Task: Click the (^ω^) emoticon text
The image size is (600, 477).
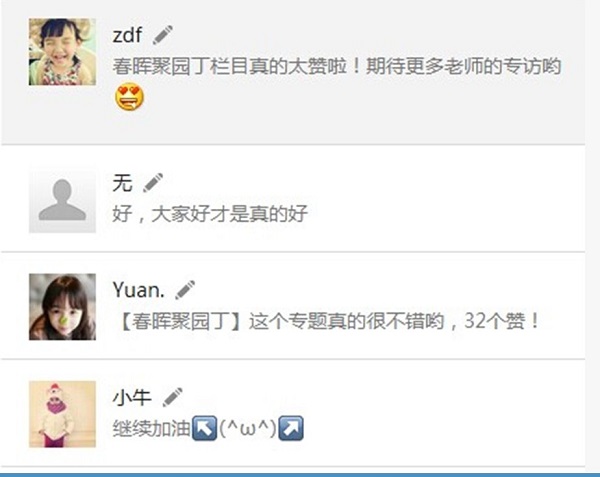Action: (248, 428)
